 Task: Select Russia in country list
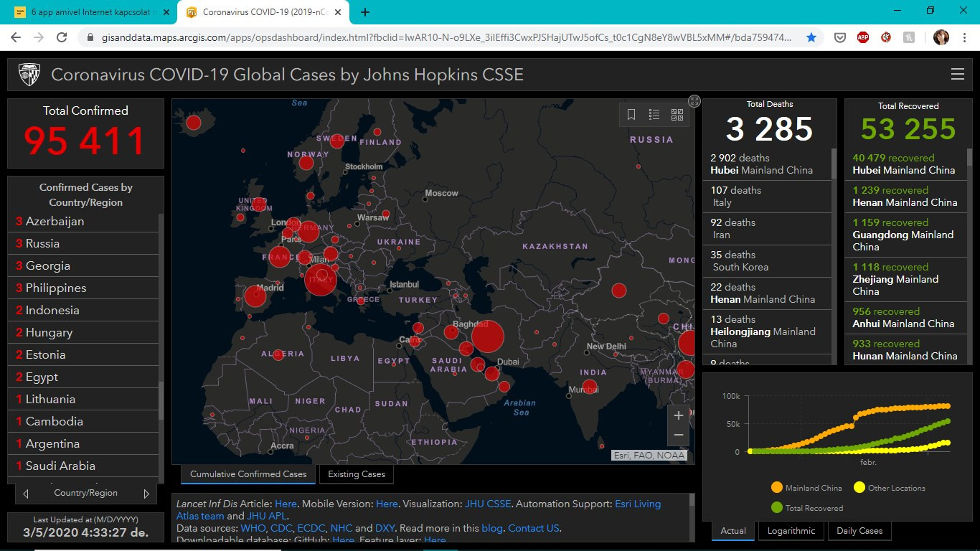coord(83,243)
